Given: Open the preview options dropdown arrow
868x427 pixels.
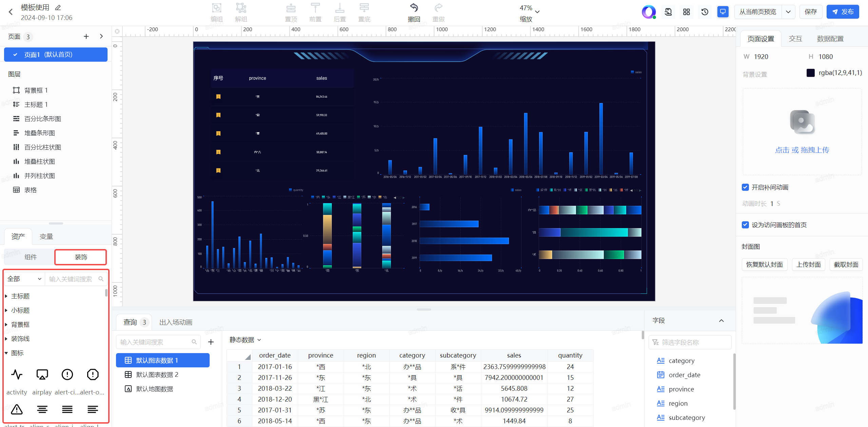Looking at the screenshot, I should [x=788, y=12].
